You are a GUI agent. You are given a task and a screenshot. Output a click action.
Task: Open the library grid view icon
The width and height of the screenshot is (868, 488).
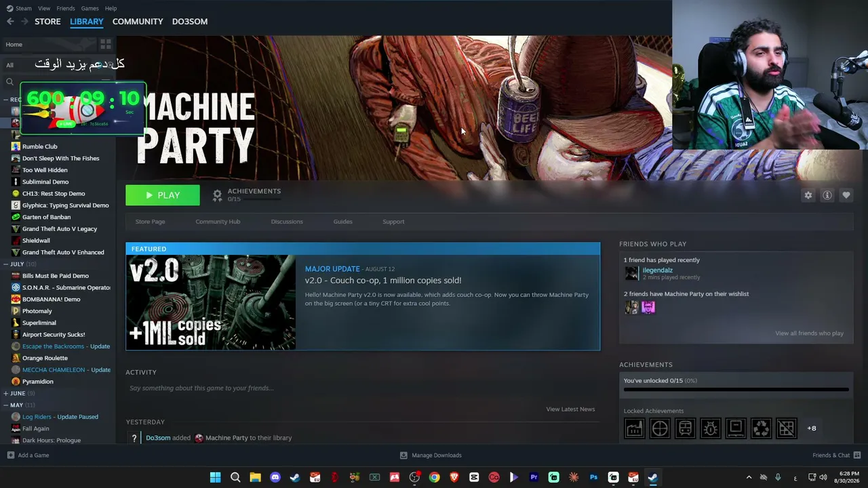click(x=105, y=45)
